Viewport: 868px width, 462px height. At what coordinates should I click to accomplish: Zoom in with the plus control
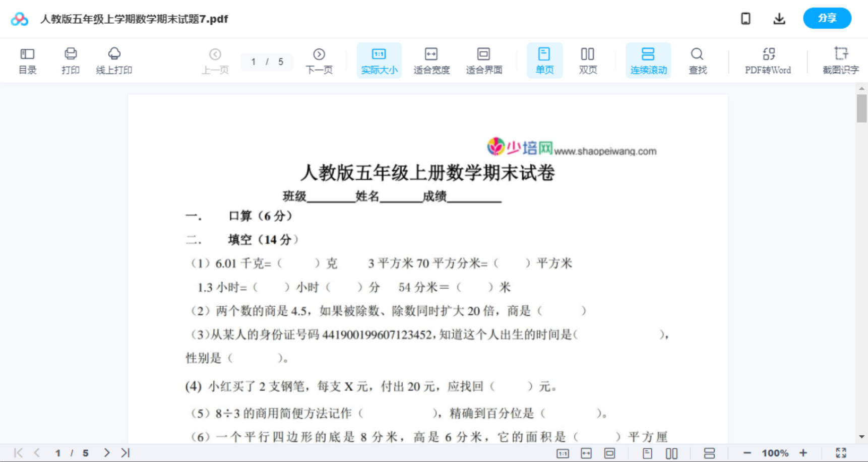[804, 452]
